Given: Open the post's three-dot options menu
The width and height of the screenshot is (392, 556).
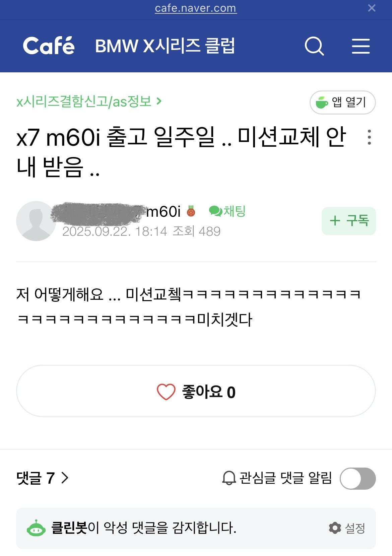Looking at the screenshot, I should pos(369,137).
